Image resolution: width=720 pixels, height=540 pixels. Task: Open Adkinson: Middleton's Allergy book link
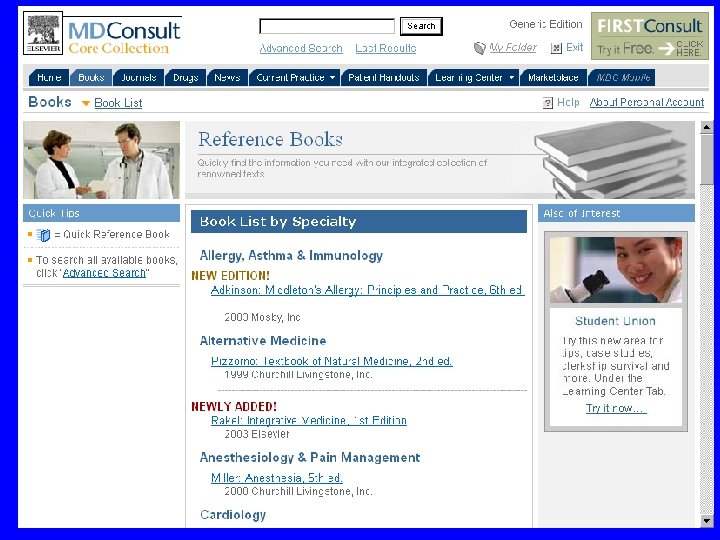(x=367, y=290)
